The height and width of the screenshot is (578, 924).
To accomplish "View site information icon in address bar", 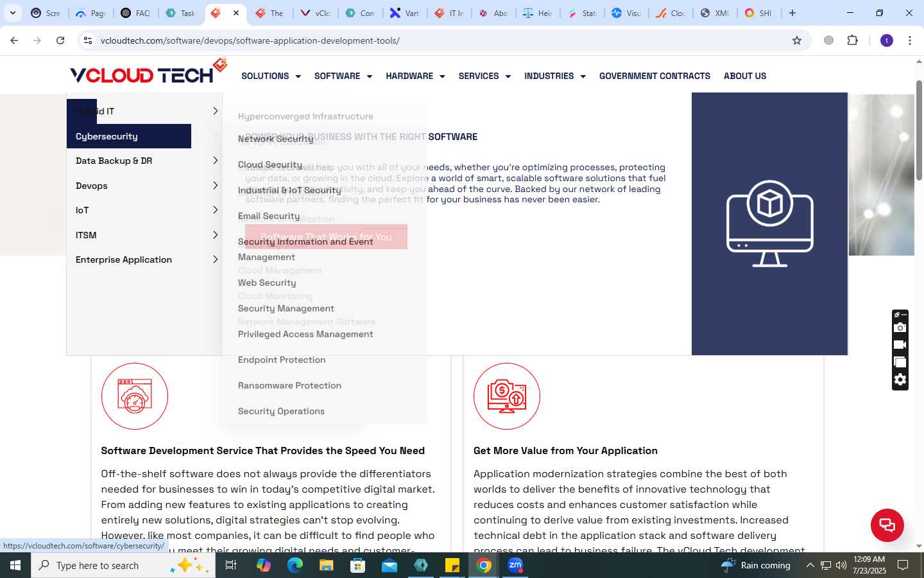I will pyautogui.click(x=88, y=40).
